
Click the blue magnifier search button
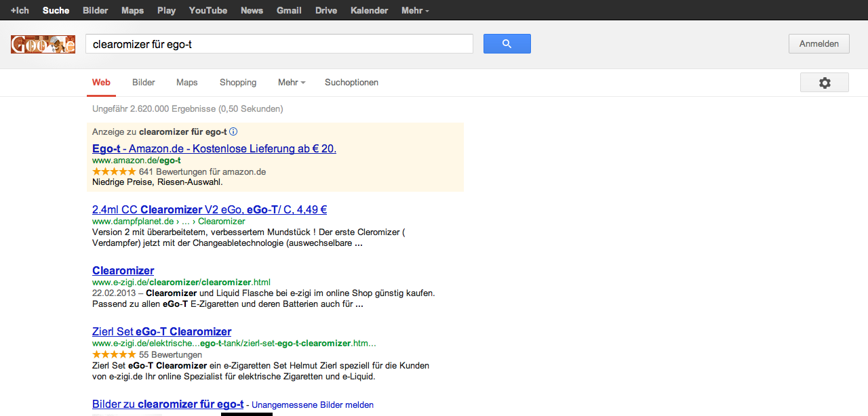pyautogui.click(x=507, y=44)
